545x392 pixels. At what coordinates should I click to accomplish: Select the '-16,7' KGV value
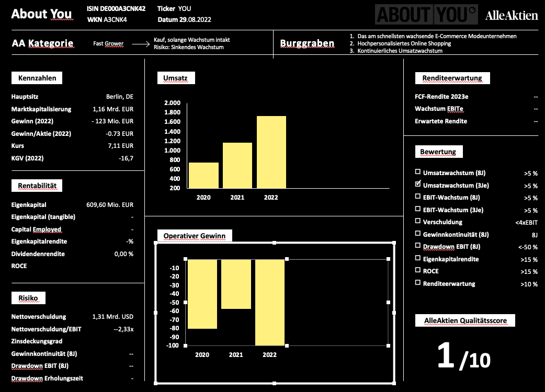126,158
